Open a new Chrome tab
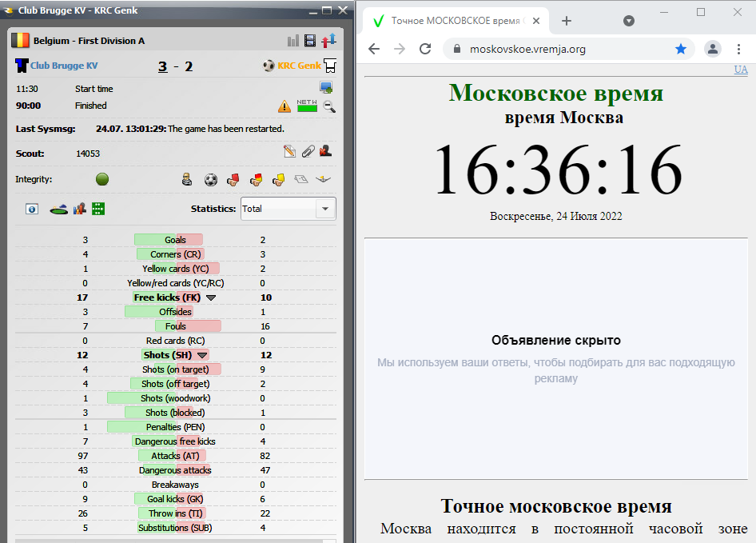 click(567, 21)
